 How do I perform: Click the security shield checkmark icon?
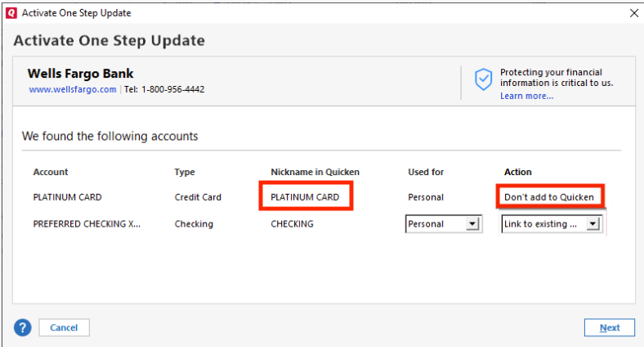[x=484, y=79]
